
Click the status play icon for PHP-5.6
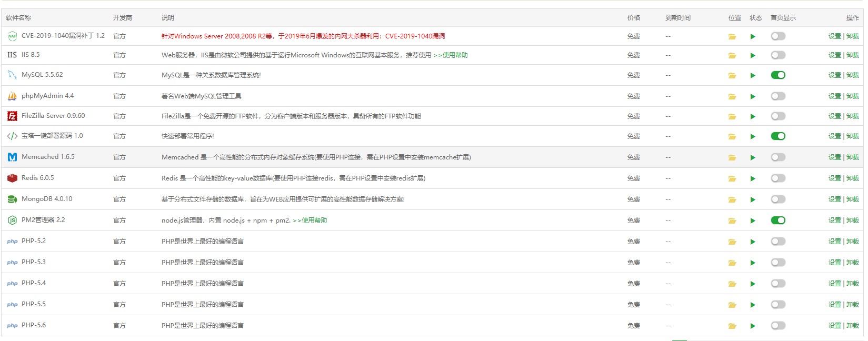click(x=753, y=326)
